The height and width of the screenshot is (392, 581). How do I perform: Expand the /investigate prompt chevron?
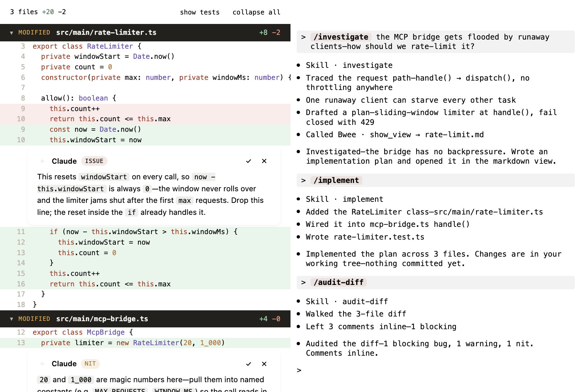(304, 37)
